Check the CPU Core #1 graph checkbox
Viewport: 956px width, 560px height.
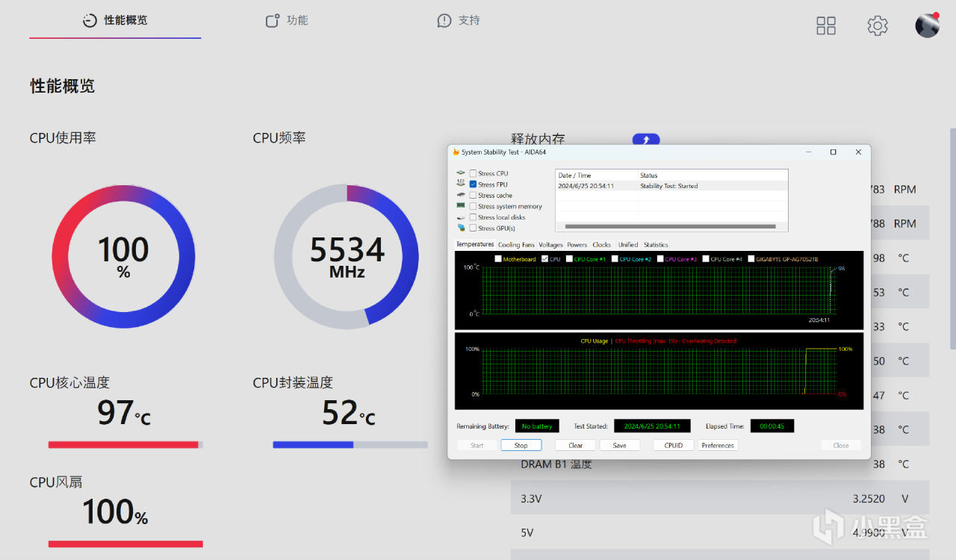tap(569, 259)
